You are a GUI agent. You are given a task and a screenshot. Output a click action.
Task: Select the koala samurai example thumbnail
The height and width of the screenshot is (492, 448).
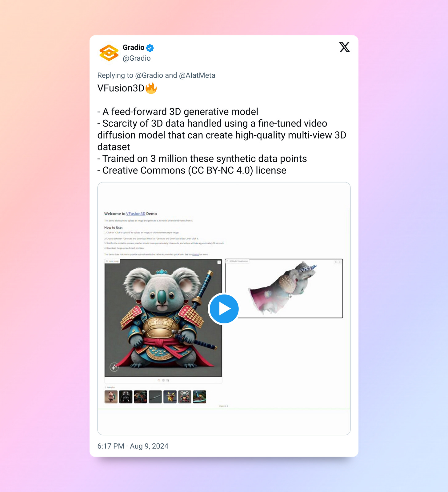click(185, 397)
